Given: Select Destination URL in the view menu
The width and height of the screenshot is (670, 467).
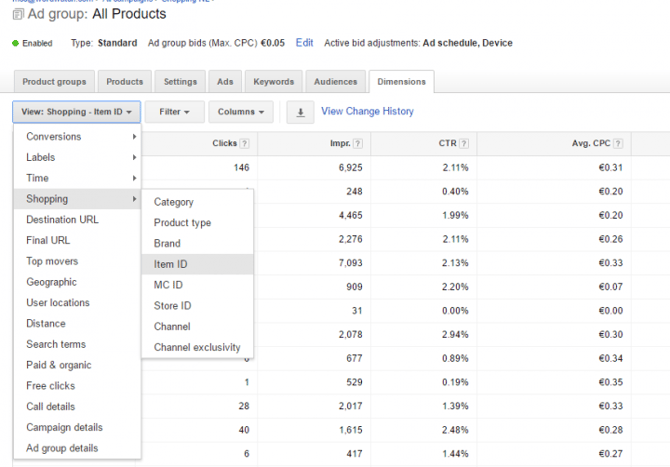Looking at the screenshot, I should click(77, 220).
